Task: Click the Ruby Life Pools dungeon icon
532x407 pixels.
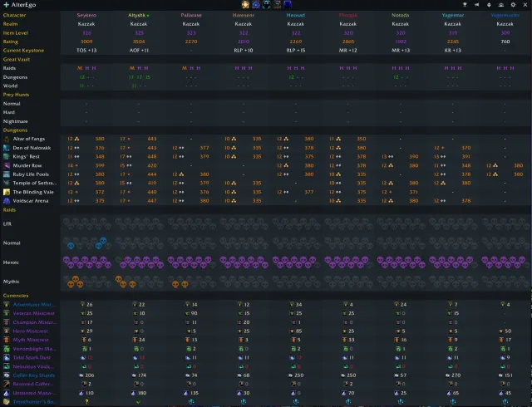Action: [x=7, y=174]
